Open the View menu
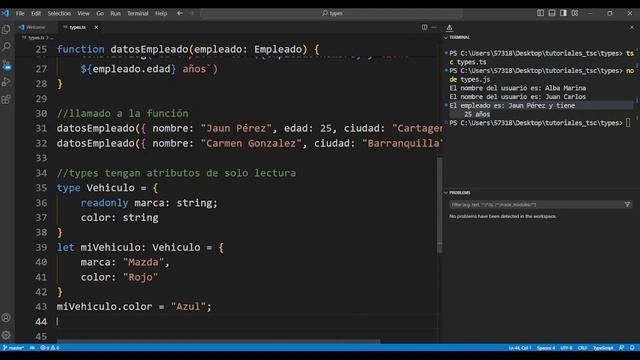640x360 pixels. (x=83, y=13)
